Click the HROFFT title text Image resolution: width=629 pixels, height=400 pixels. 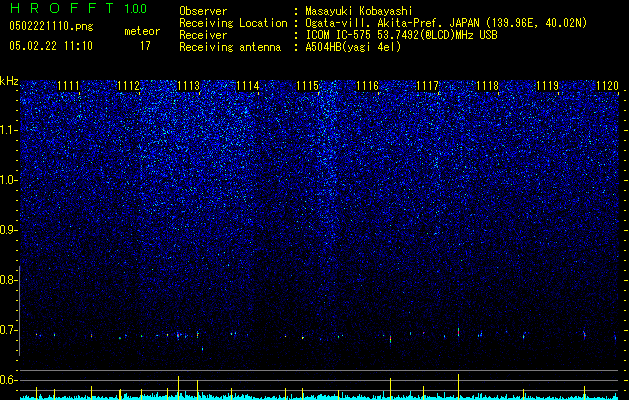tap(63, 8)
